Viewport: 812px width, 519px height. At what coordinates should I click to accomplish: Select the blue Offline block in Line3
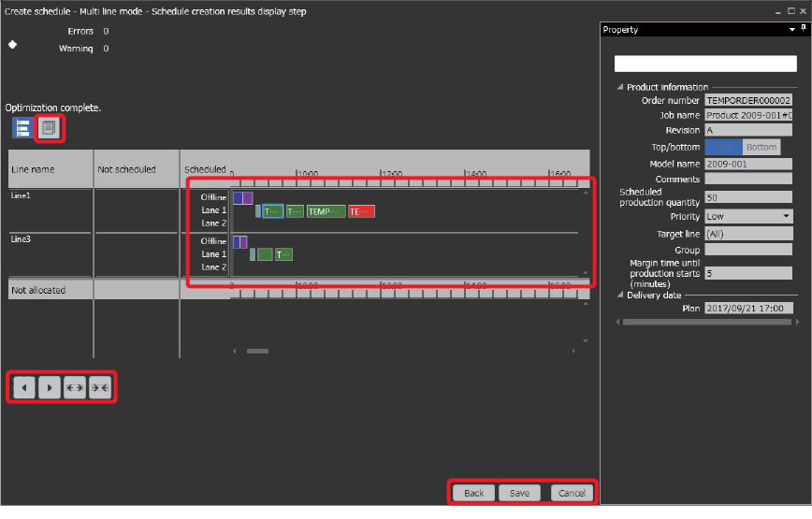pyautogui.click(x=236, y=241)
